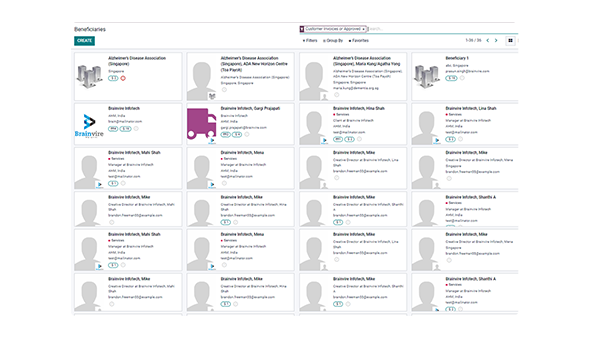Click avatar on ADA New Horizon Centre card
Image resolution: width=590 pixels, height=360 pixels.
pyautogui.click(x=201, y=81)
